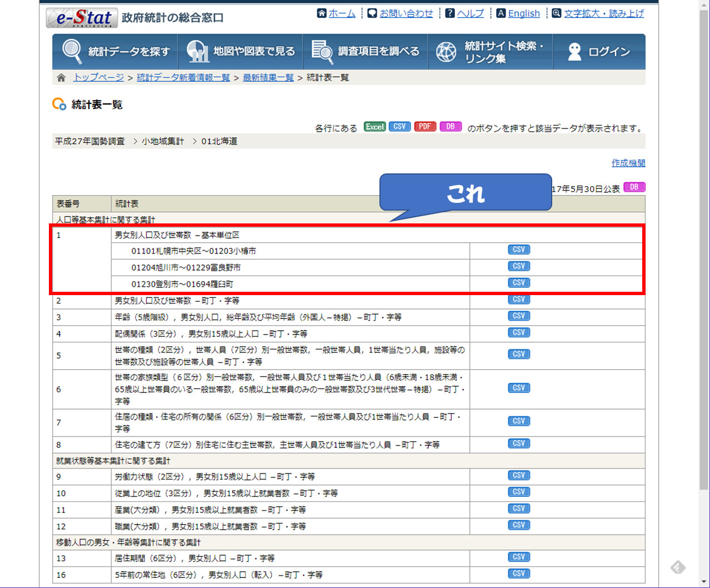Switch site language to English
This screenshot has height=588, width=710.
coord(523,13)
